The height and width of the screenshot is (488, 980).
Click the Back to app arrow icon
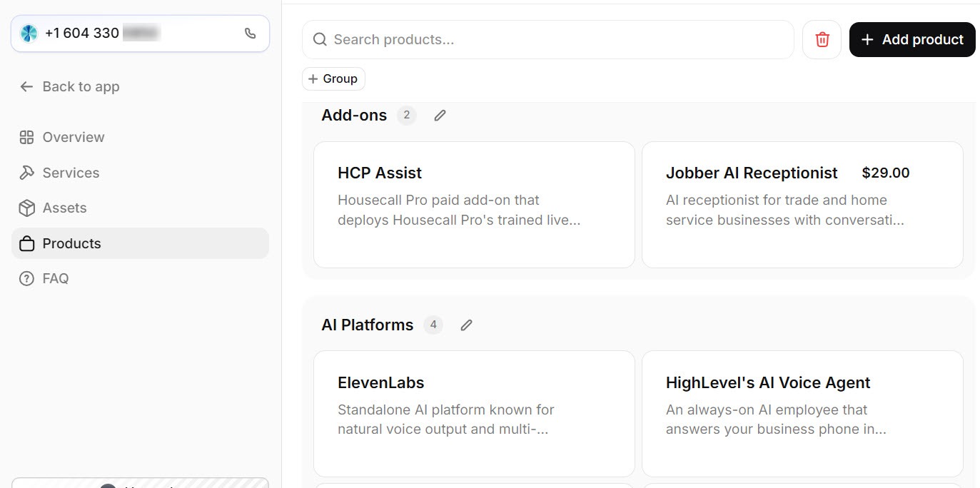pyautogui.click(x=26, y=86)
